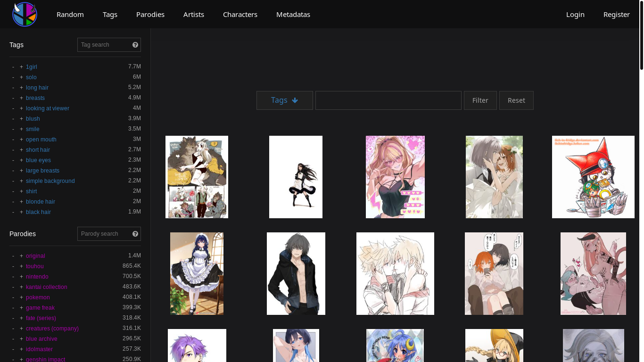Open the nintendo parody link
Screen dimensions: 644x362
point(37,277)
